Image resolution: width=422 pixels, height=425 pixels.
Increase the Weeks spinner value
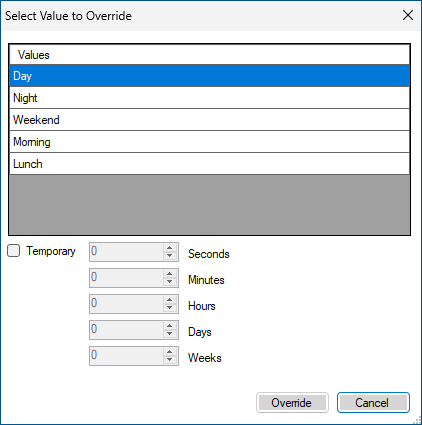(x=170, y=352)
